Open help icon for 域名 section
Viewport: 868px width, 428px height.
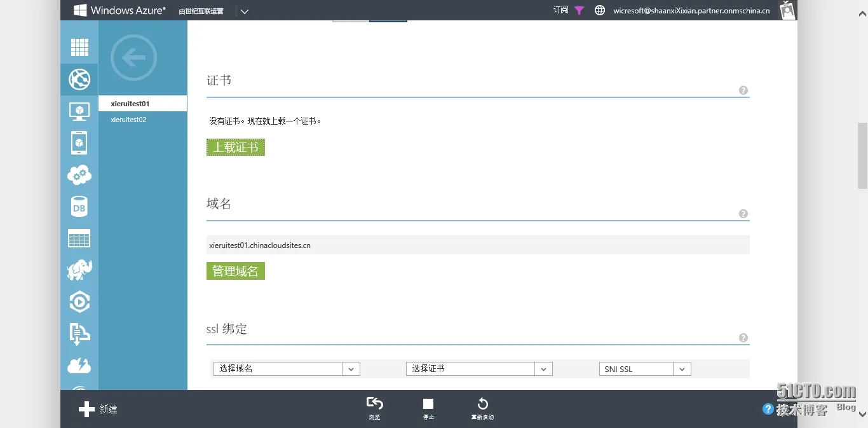pos(743,214)
